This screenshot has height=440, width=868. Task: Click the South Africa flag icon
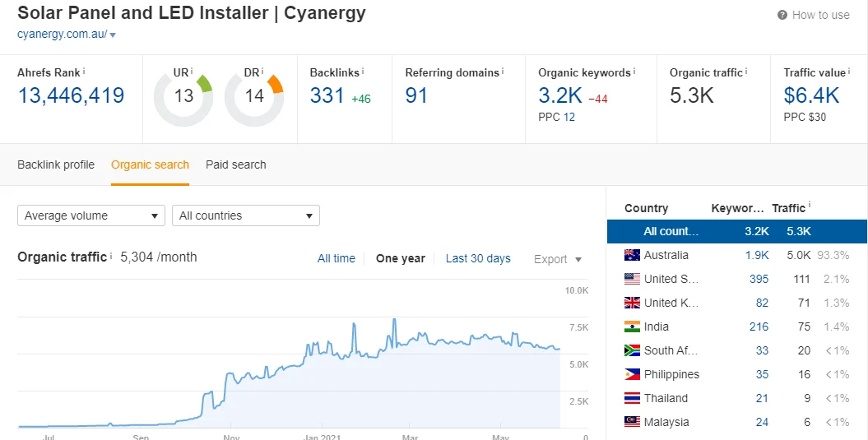click(x=632, y=350)
